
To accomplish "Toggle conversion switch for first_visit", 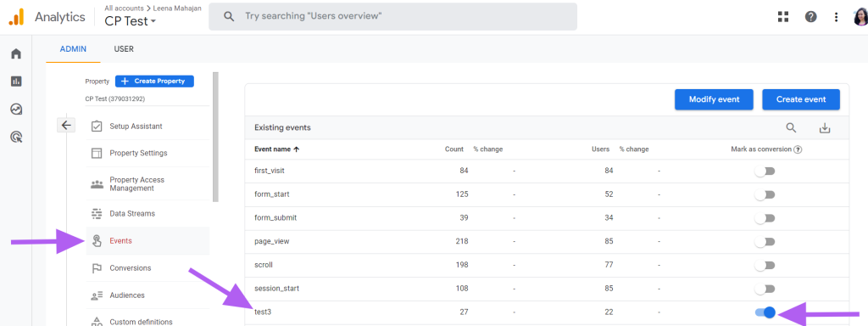I will [x=765, y=171].
